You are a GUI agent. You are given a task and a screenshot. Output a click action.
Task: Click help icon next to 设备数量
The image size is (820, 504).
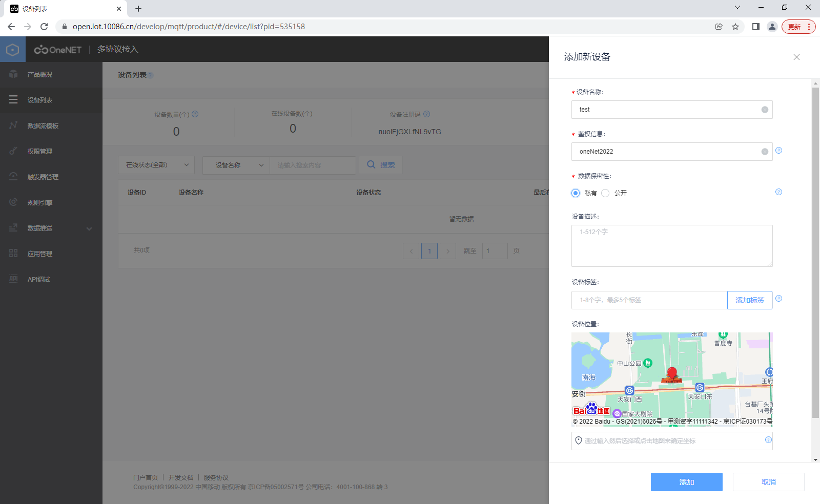[x=195, y=114]
